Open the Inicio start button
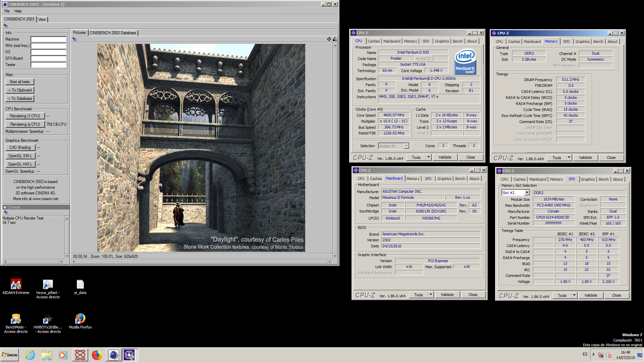The width and height of the screenshot is (644, 362). click(10, 355)
